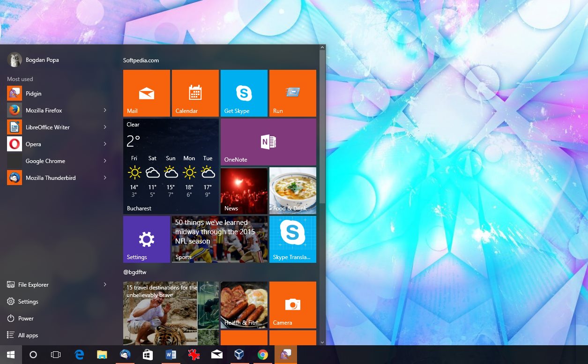The image size is (588, 364).
Task: Open the Get Skype tile
Action: coord(244,93)
